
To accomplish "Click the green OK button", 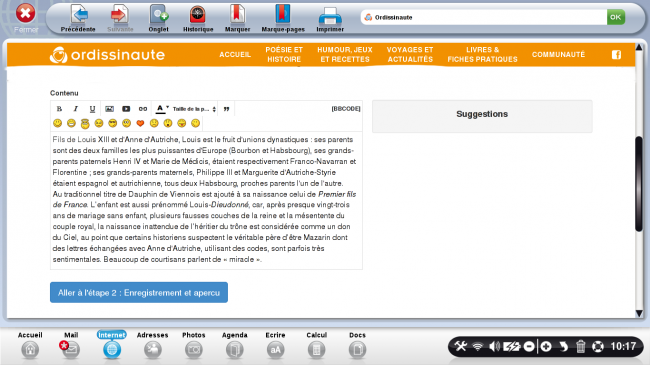I will [616, 17].
